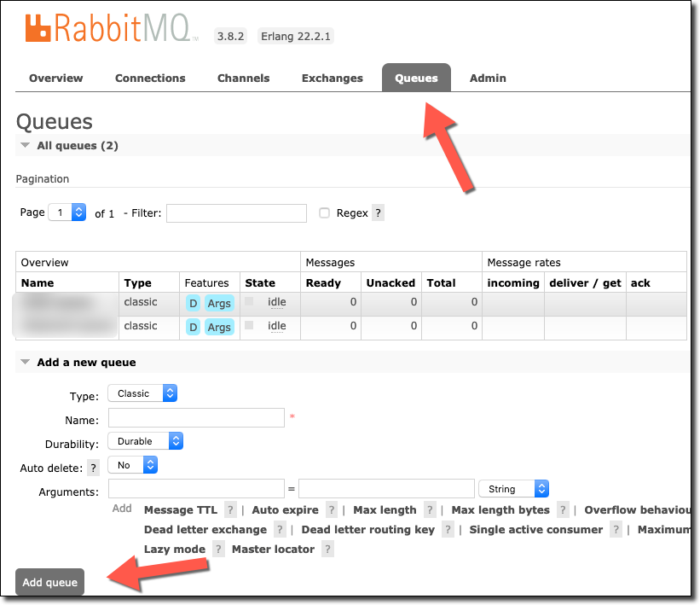Add the Dead letter exchange argument

point(205,530)
